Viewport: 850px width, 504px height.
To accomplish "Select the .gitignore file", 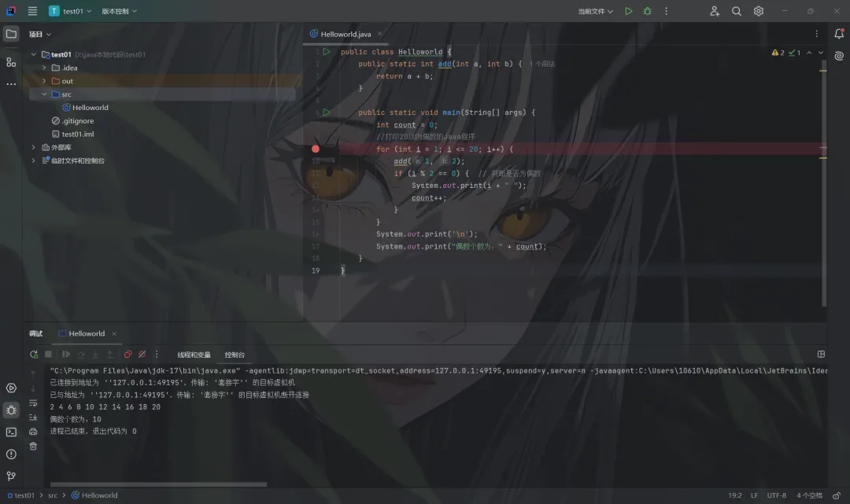I will pos(72,121).
